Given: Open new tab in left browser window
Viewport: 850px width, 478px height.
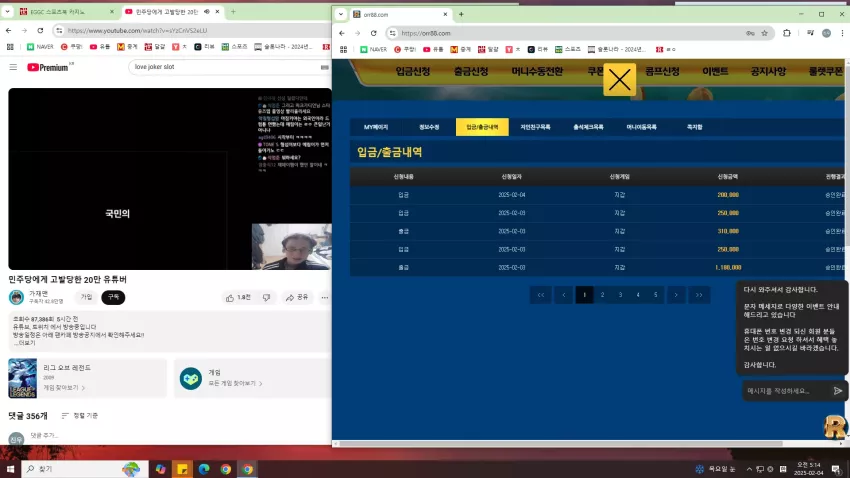Looking at the screenshot, I should click(x=233, y=11).
